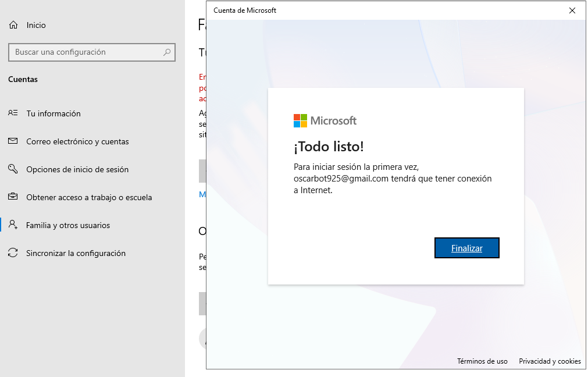The height and width of the screenshot is (377, 588).
Task: Click the envelope icon for Correo electrónico
Action: [13, 141]
